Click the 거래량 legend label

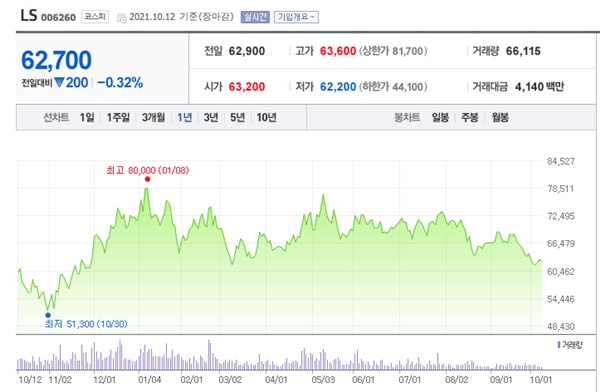[x=570, y=345]
